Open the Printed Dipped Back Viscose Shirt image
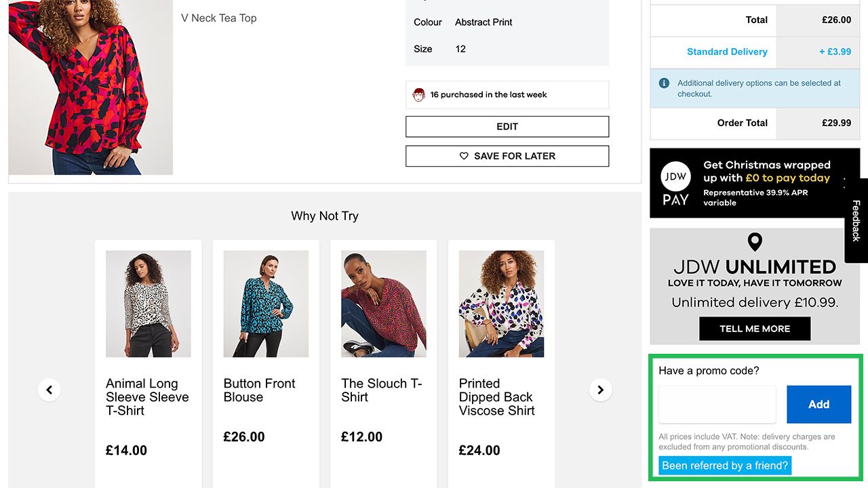The height and width of the screenshot is (488, 868). click(501, 304)
